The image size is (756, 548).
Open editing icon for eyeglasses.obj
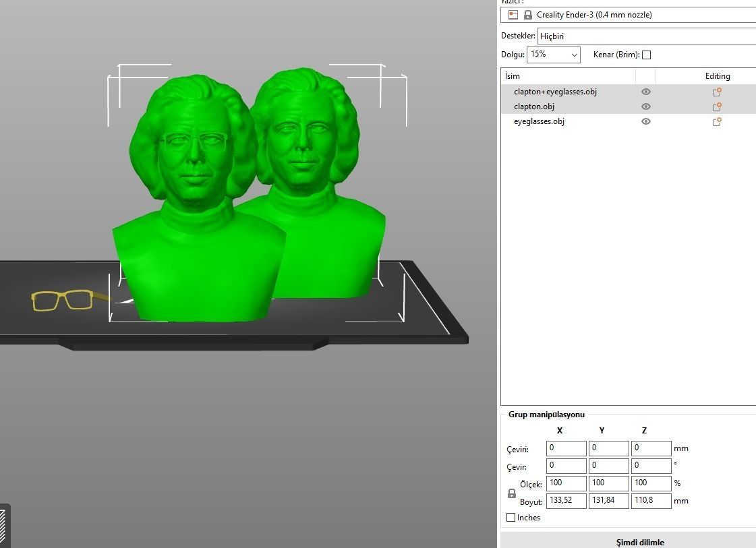717,121
